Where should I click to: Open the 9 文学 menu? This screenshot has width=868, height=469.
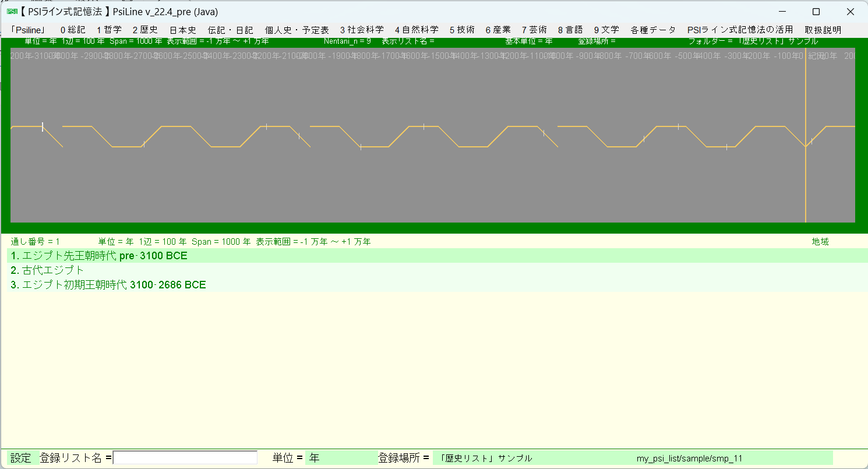coord(606,30)
